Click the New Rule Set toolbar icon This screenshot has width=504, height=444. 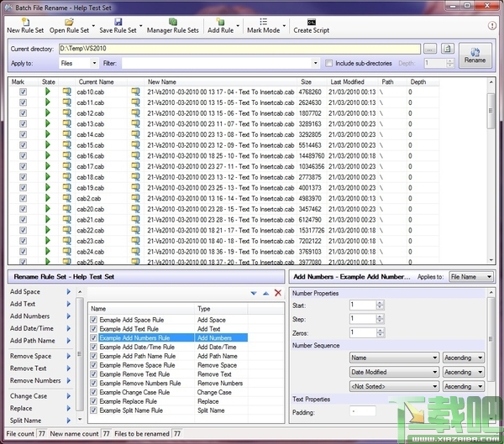click(x=25, y=21)
